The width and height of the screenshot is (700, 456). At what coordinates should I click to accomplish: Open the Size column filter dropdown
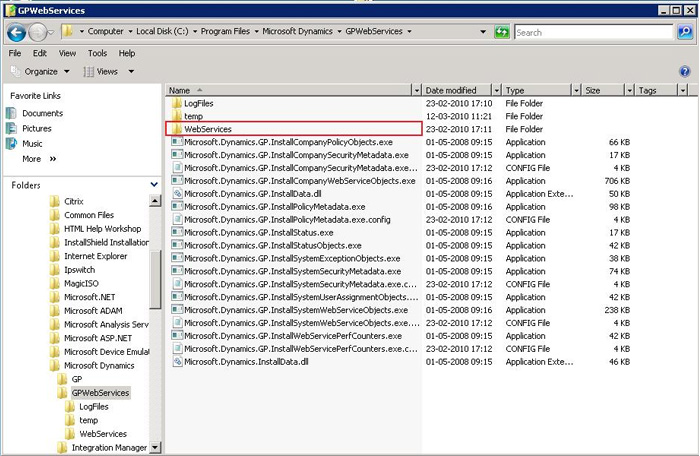click(629, 90)
